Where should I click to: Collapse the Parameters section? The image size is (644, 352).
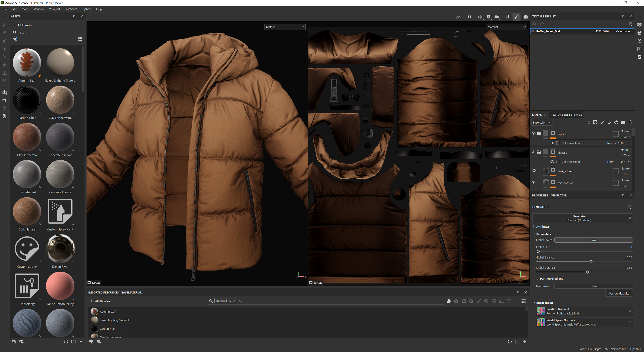[x=534, y=234]
